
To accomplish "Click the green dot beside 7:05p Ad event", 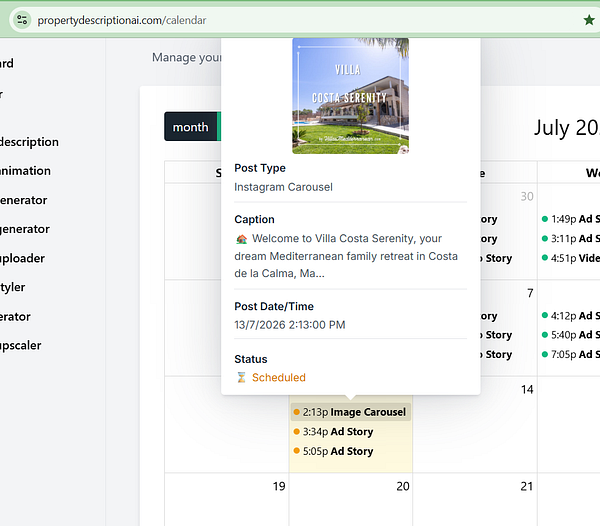I will pos(545,354).
